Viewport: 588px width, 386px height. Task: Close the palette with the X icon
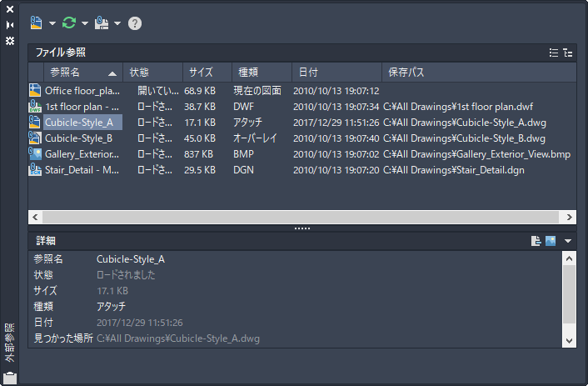tap(10, 9)
